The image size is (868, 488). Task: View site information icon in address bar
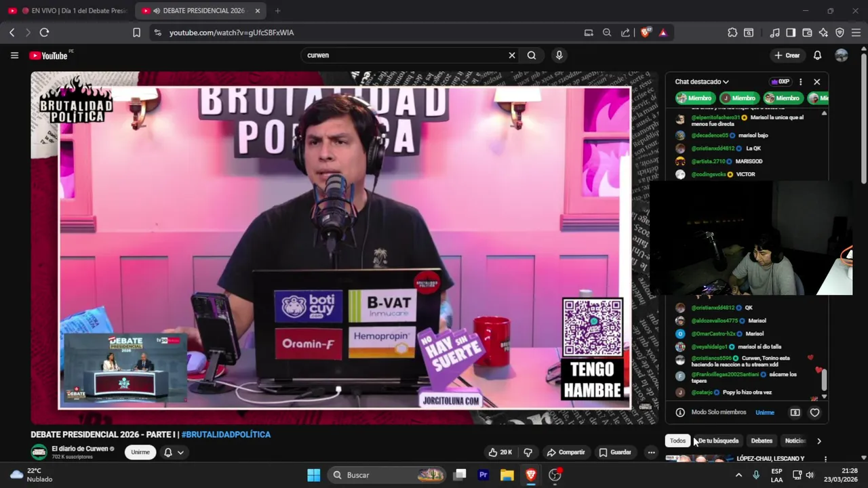157,33
